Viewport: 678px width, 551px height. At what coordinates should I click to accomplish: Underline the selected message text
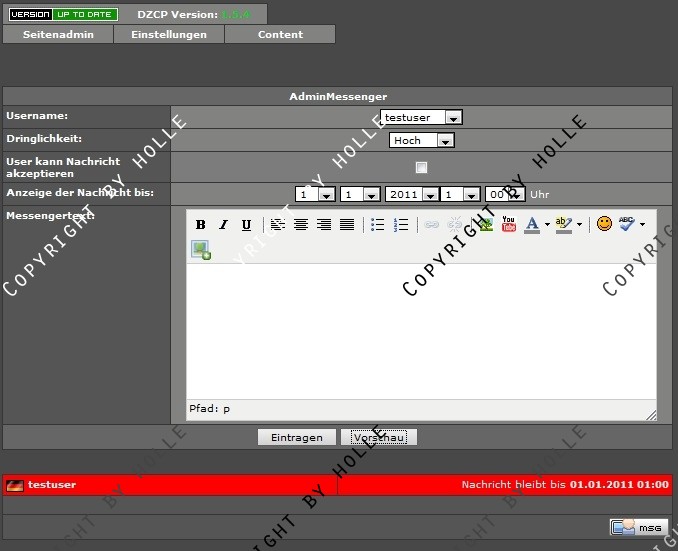(246, 225)
